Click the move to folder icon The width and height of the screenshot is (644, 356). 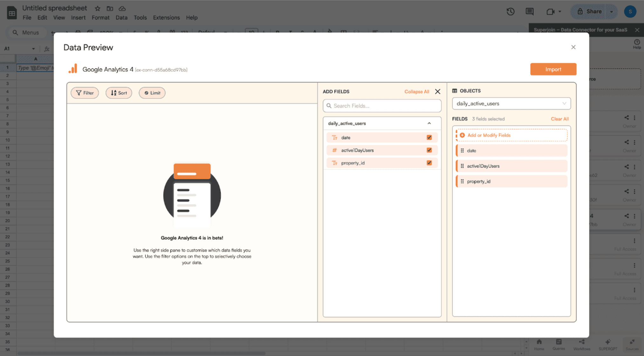tap(110, 9)
